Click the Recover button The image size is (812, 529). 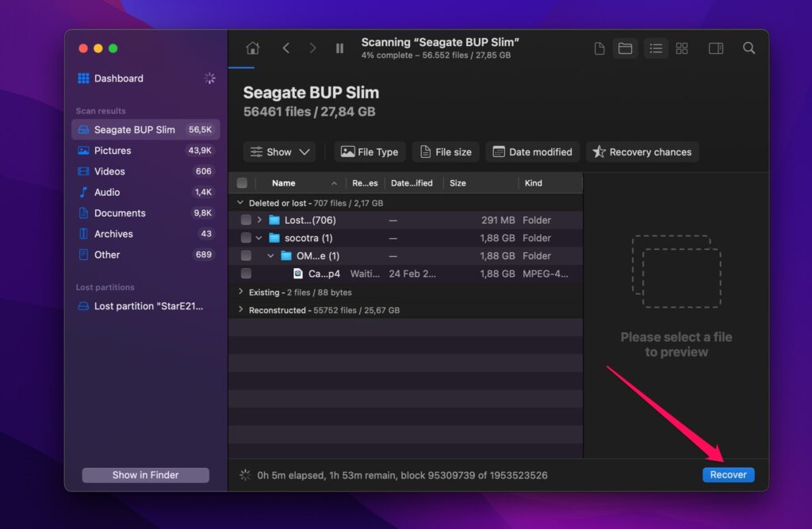(728, 474)
